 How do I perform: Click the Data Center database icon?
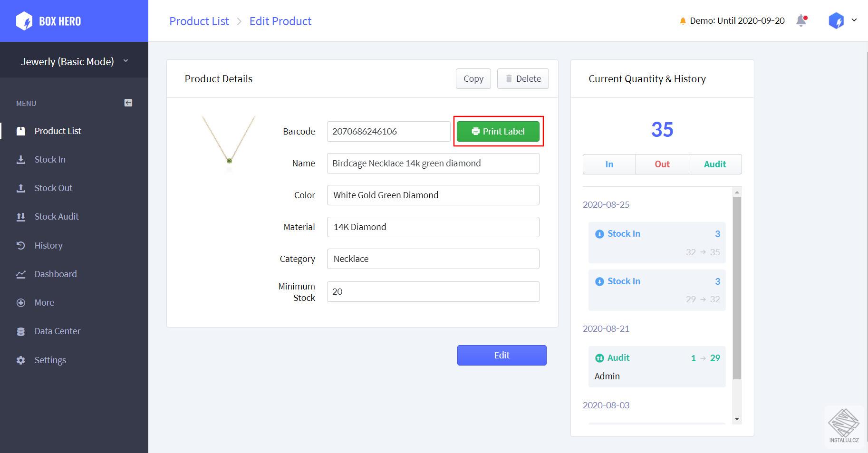tap(21, 331)
